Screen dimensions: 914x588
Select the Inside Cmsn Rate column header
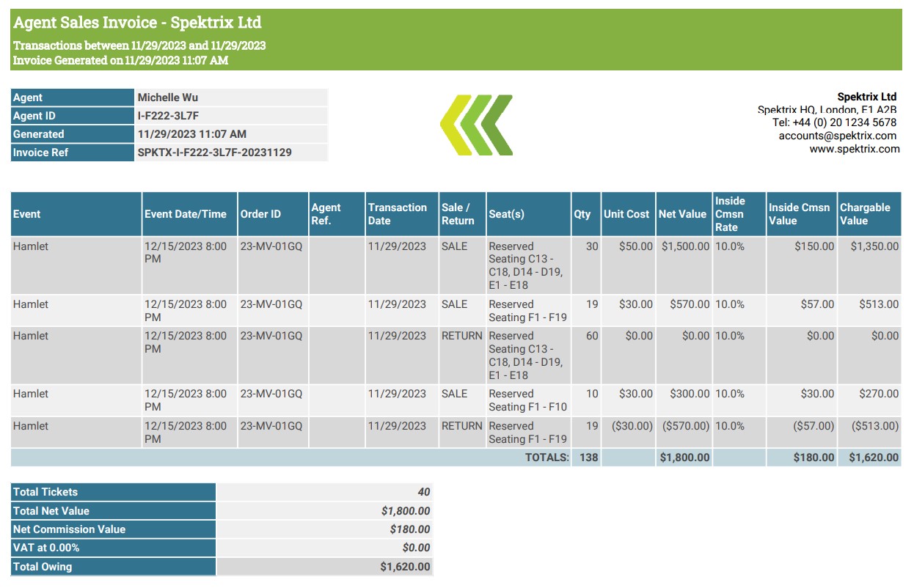730,214
